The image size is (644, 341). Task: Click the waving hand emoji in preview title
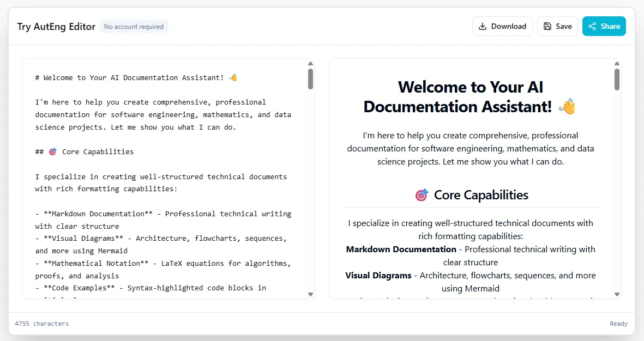pyautogui.click(x=568, y=107)
